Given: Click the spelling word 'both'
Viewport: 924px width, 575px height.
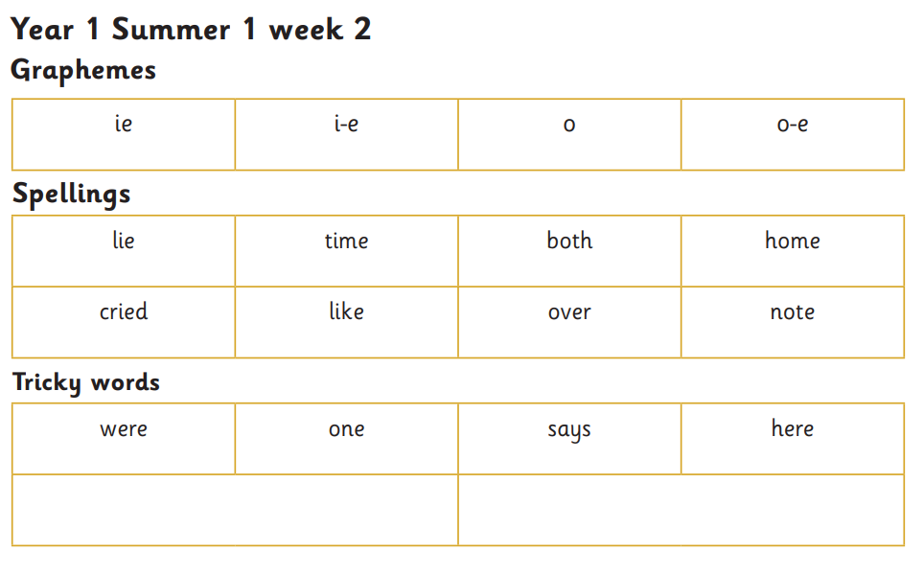Looking at the screenshot, I should (x=569, y=241).
